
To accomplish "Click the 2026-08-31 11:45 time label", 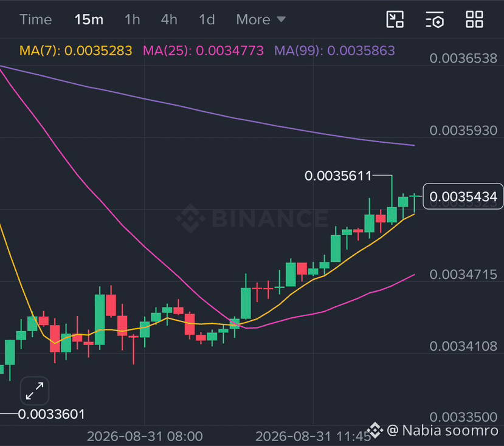I will click(x=313, y=436).
